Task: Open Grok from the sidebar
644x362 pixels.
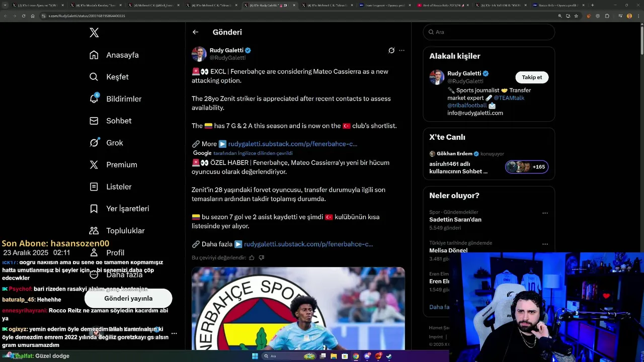Action: click(106, 143)
